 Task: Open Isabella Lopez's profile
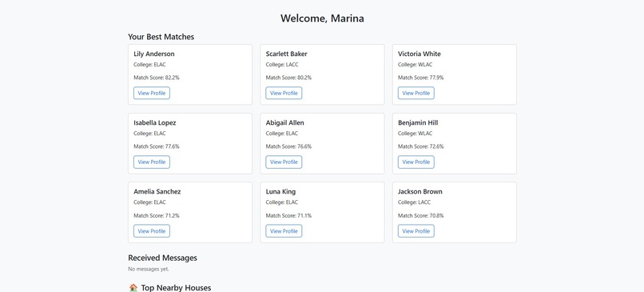point(152,162)
